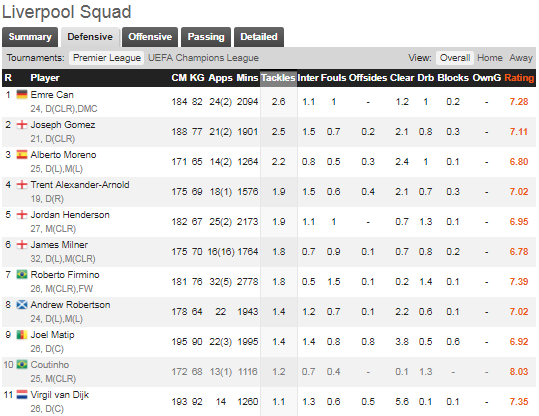
Task: Open Trent Alexander-Arnold player link
Action: tap(80, 185)
